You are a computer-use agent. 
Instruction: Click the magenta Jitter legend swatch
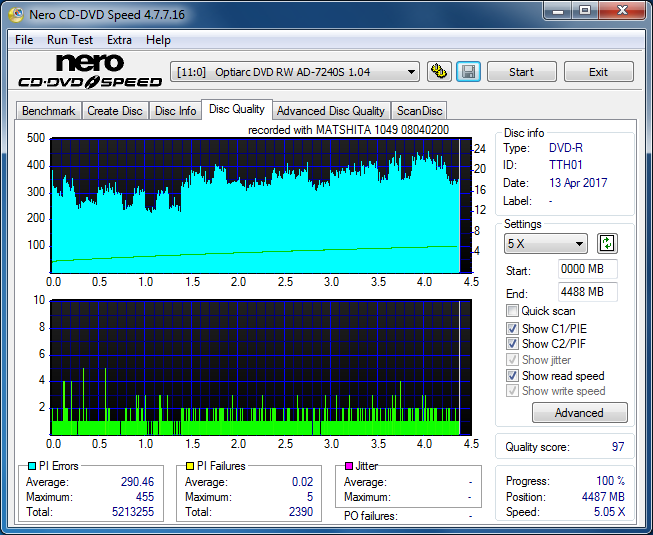tap(349, 466)
